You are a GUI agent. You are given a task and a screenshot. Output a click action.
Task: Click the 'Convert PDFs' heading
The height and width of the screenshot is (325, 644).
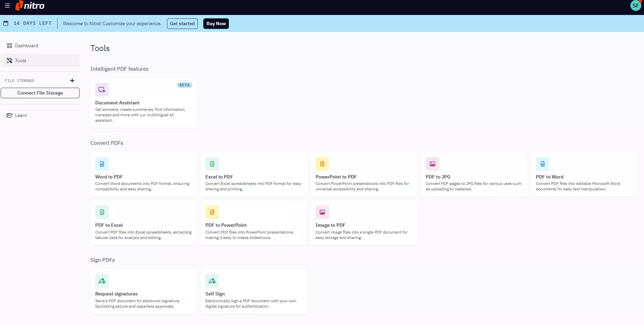click(107, 143)
